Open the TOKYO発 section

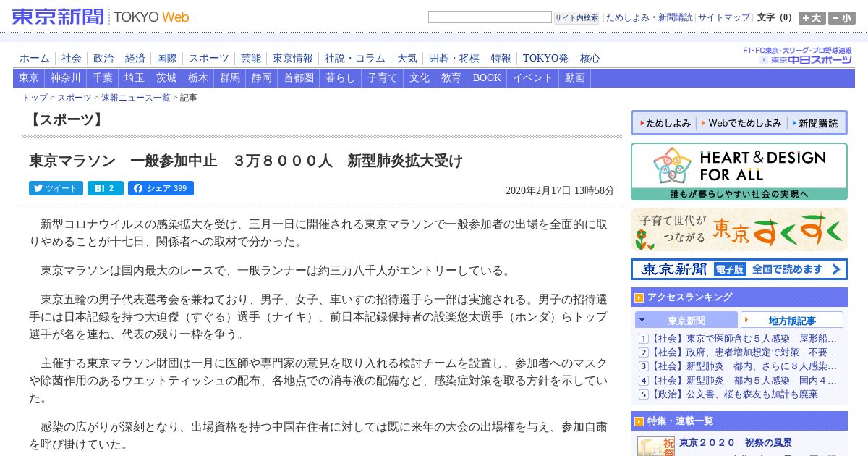click(545, 59)
